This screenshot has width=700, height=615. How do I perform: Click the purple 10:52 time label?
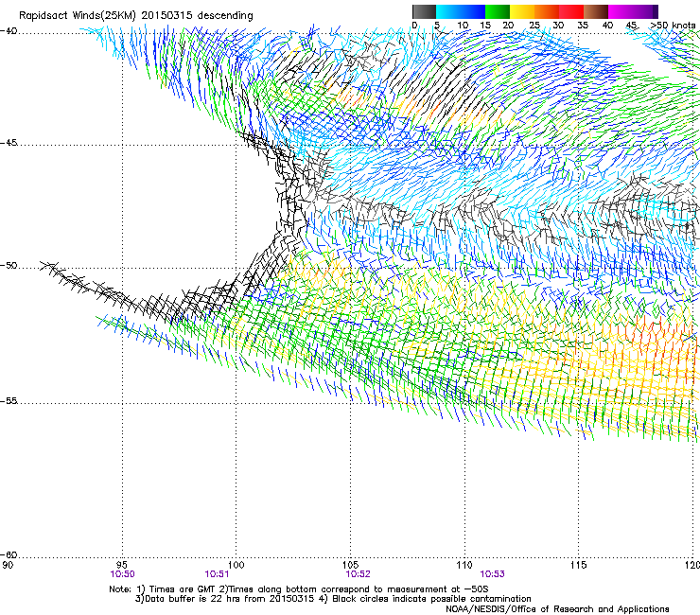coord(358,574)
